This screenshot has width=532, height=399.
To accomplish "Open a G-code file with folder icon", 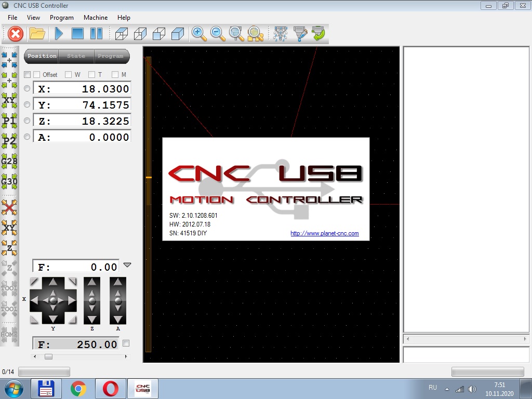I will (37, 34).
